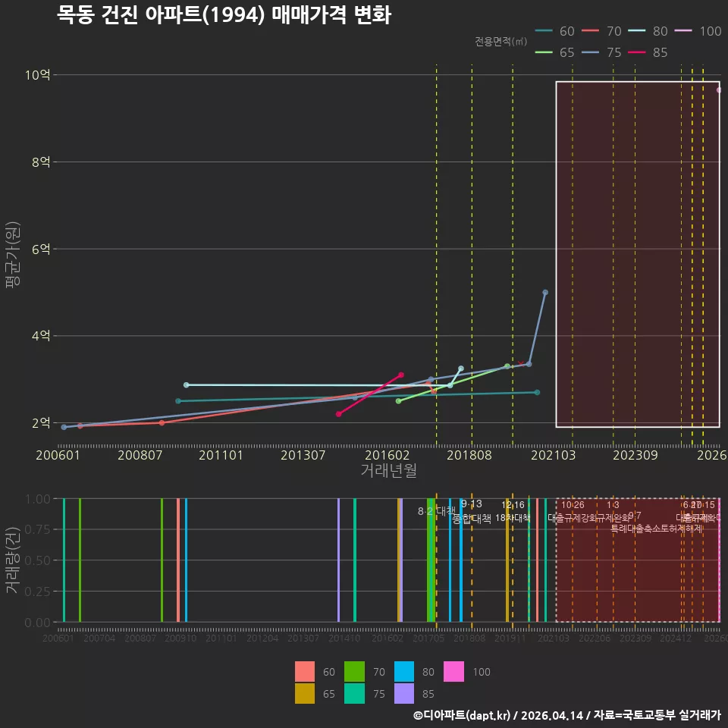Click the purple 85 legend swatch at the bottom
728x728 pixels.
click(404, 694)
